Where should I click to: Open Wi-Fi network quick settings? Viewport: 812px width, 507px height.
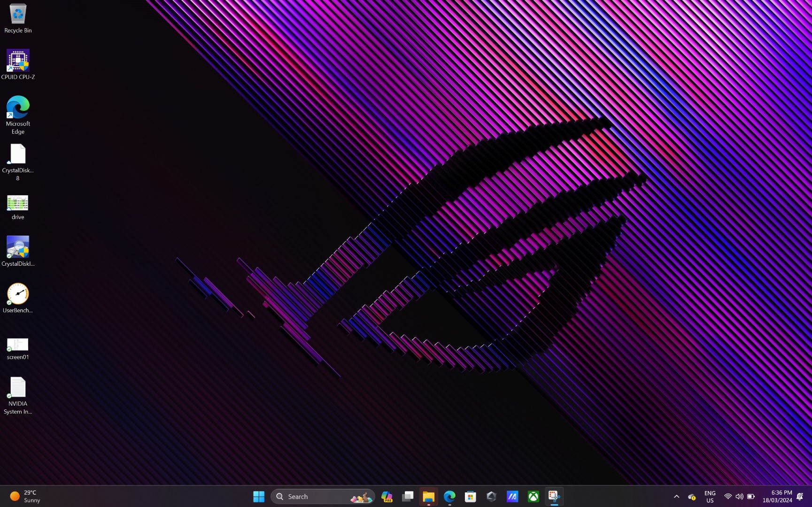728,496
